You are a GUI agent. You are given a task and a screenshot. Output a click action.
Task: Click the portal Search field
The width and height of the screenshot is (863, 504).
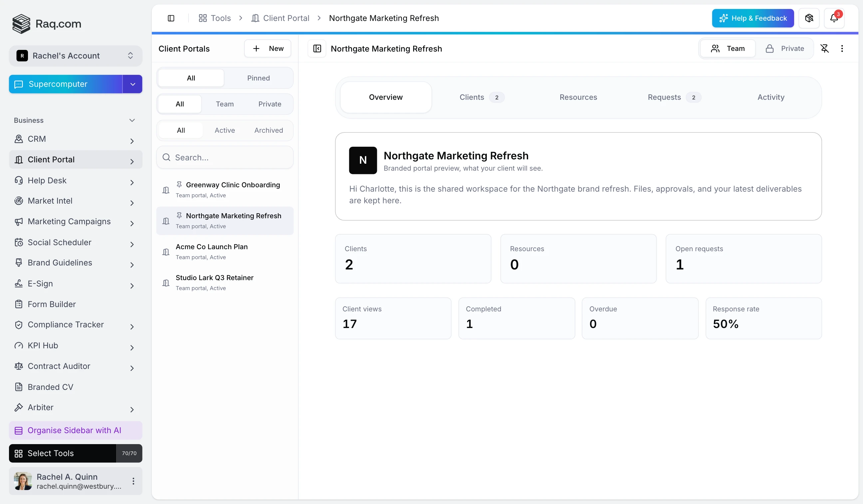225,157
